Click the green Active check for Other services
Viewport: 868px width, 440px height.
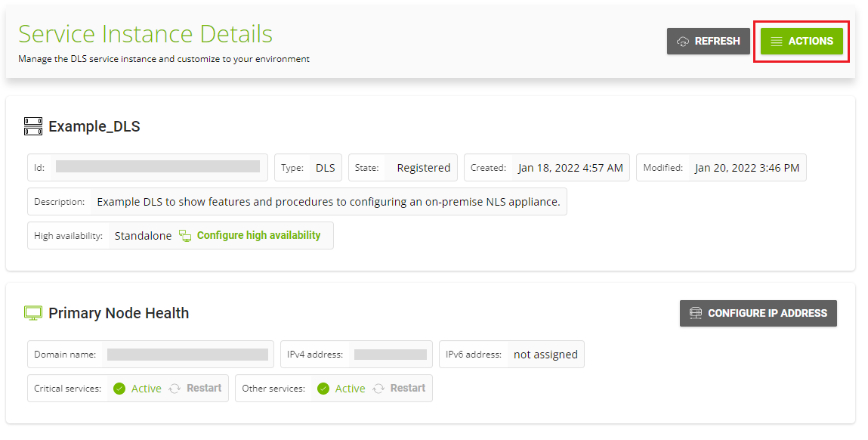point(323,388)
